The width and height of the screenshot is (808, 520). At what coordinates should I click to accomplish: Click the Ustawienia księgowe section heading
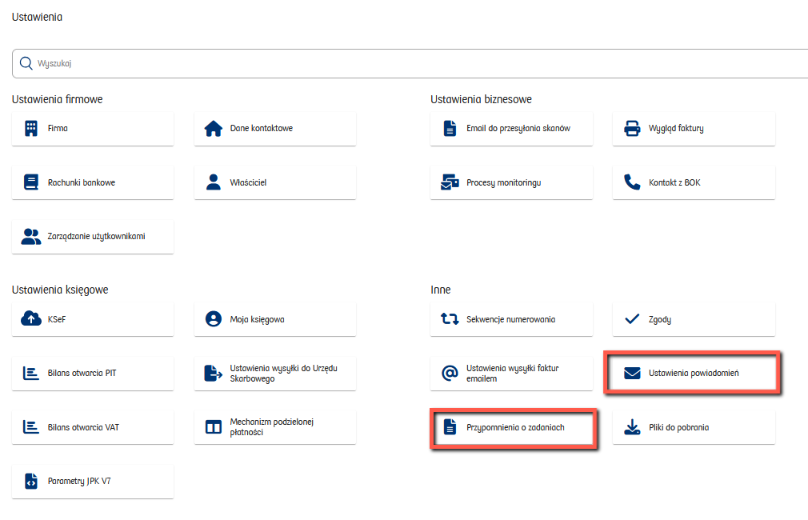pos(60,290)
